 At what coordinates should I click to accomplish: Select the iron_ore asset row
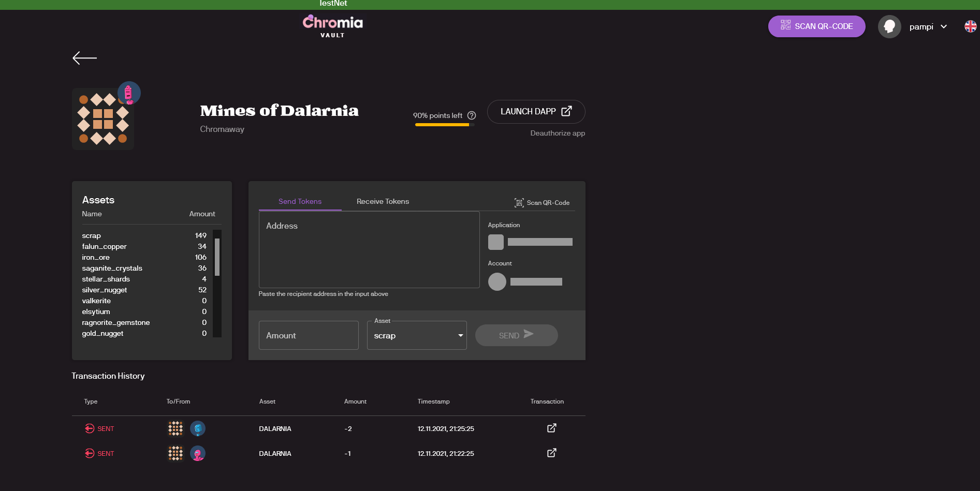144,257
